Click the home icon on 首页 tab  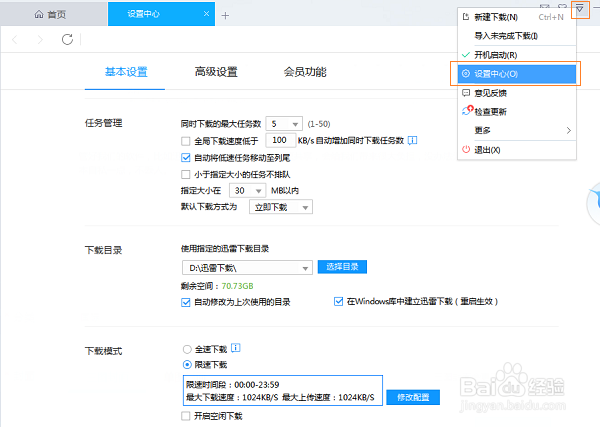39,15
